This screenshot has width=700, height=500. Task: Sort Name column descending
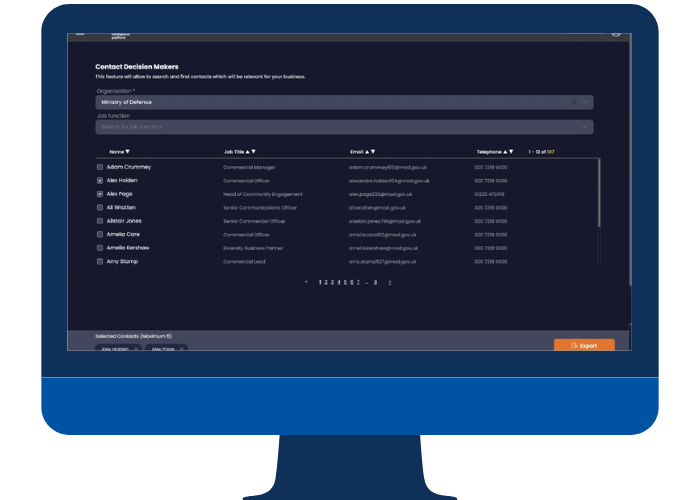point(128,152)
